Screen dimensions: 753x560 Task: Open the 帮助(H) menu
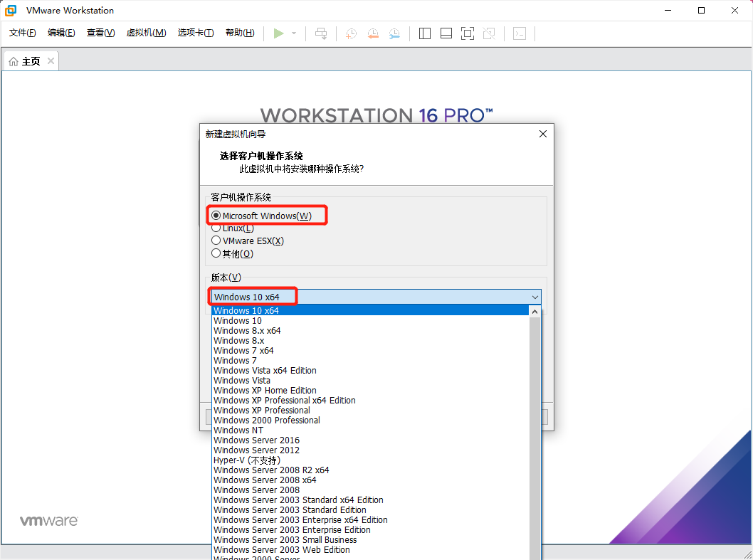240,33
